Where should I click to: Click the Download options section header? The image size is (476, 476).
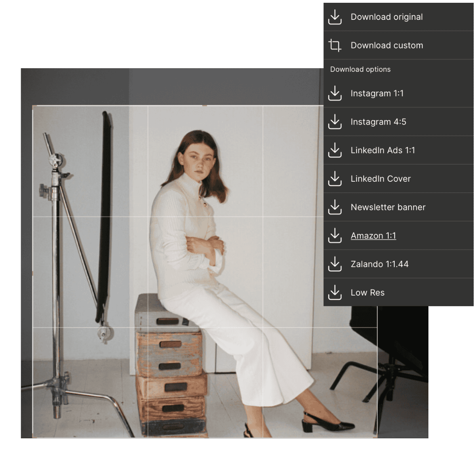click(360, 69)
